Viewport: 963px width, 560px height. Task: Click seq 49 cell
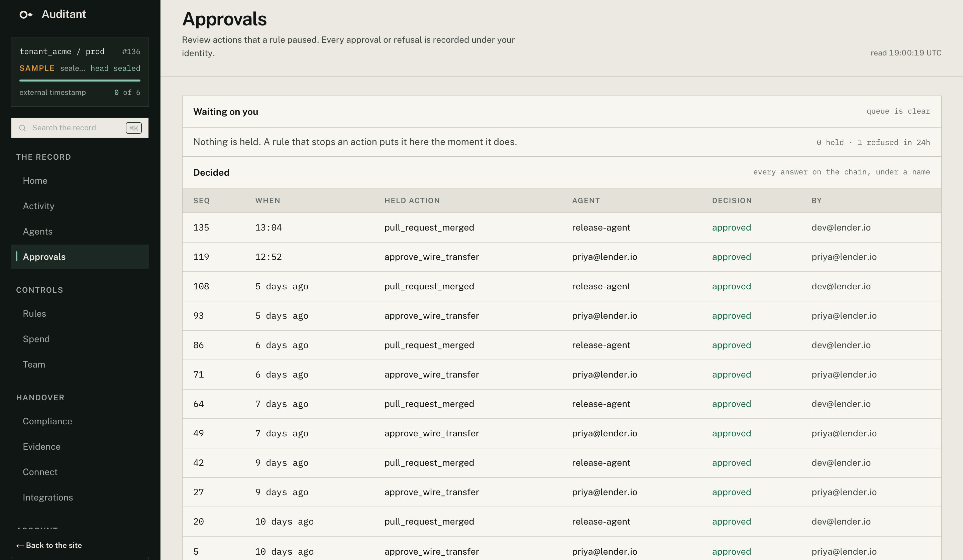point(198,434)
